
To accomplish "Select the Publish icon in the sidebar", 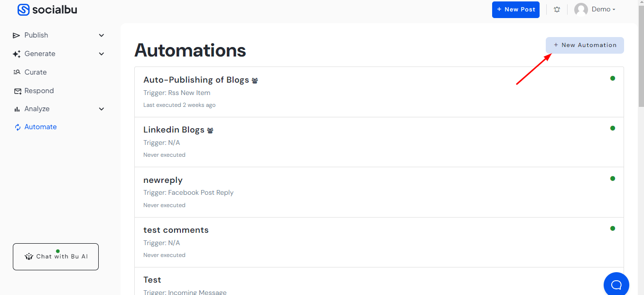I will (16, 35).
